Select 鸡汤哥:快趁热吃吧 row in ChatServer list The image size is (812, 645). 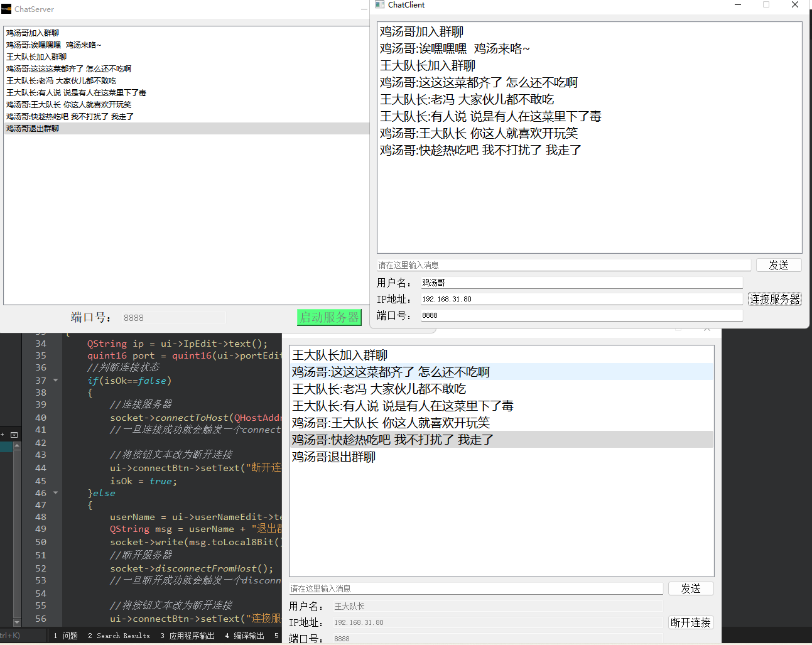[187, 116]
